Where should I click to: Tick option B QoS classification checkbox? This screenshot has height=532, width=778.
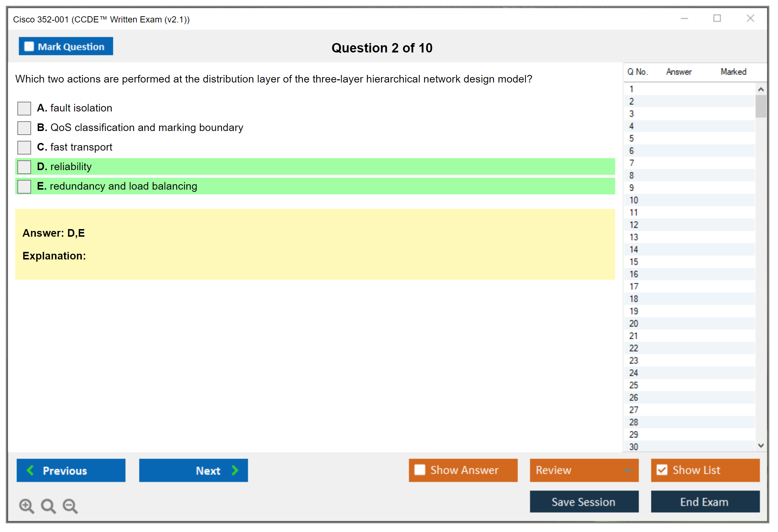point(24,128)
